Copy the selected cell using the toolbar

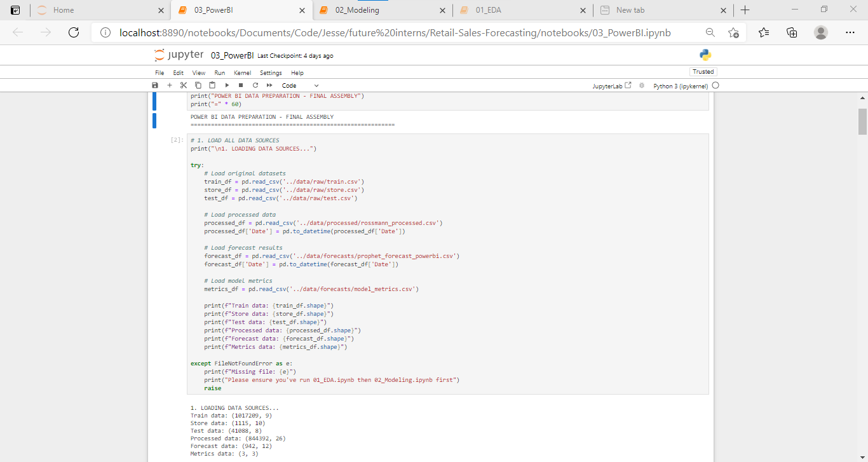(x=198, y=85)
